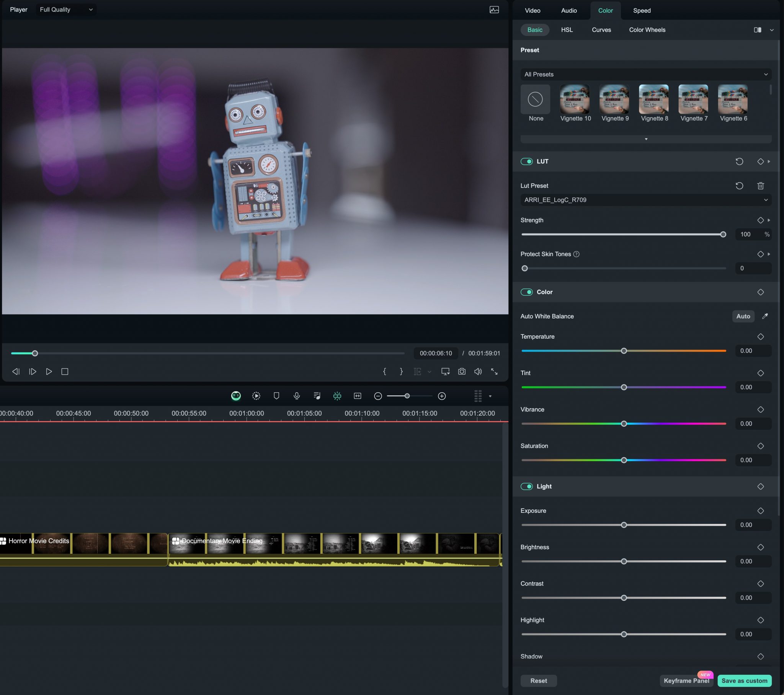The height and width of the screenshot is (695, 784).
Task: Click the keyframe diamond next to Temperature
Action: tap(761, 337)
